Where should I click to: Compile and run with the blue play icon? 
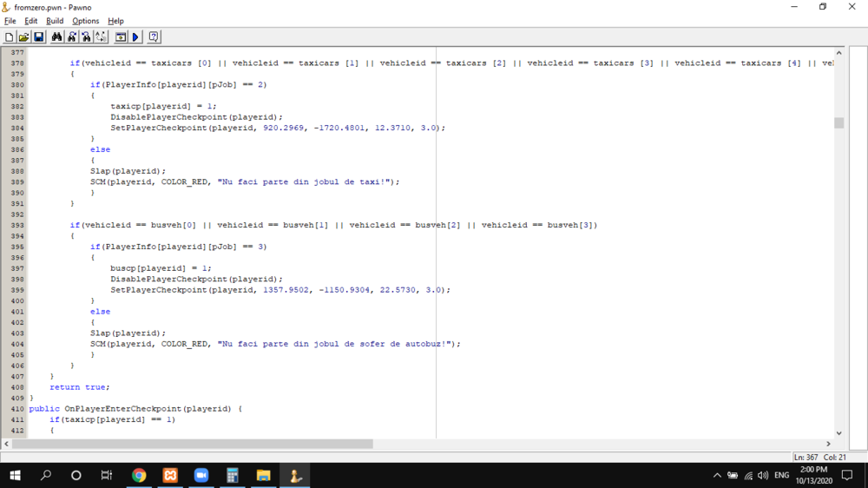(135, 37)
